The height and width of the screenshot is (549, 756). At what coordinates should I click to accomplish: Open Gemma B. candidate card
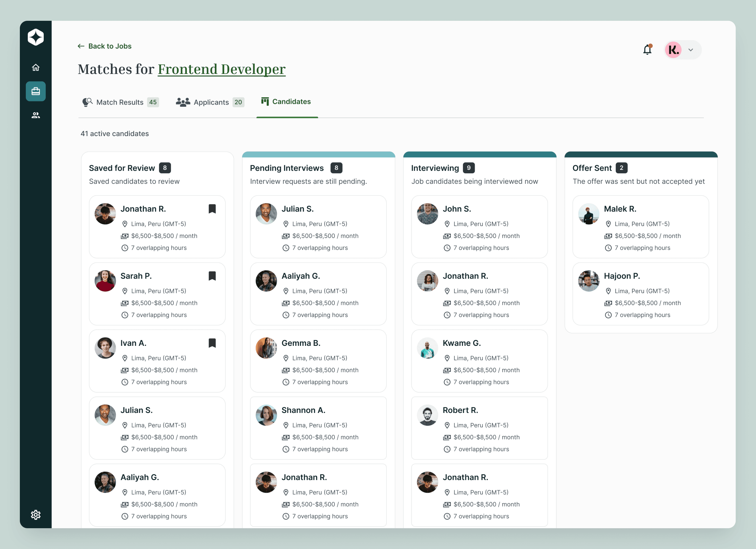318,361
